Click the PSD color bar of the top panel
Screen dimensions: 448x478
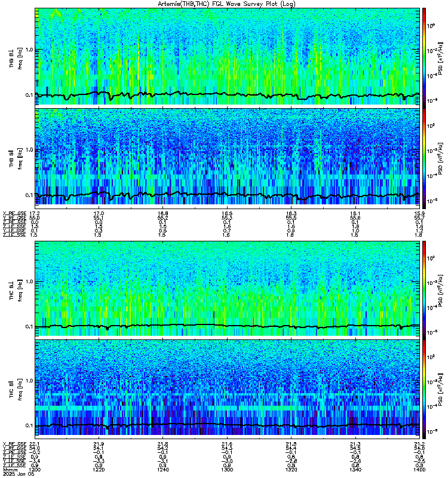coord(424,57)
